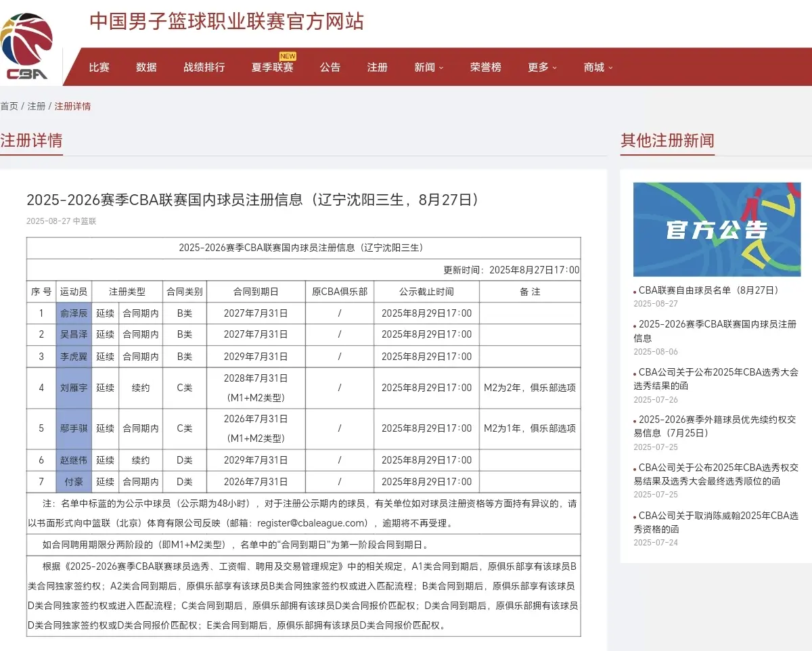Click the 首页 breadcrumb link
812x651 pixels.
tap(7, 106)
